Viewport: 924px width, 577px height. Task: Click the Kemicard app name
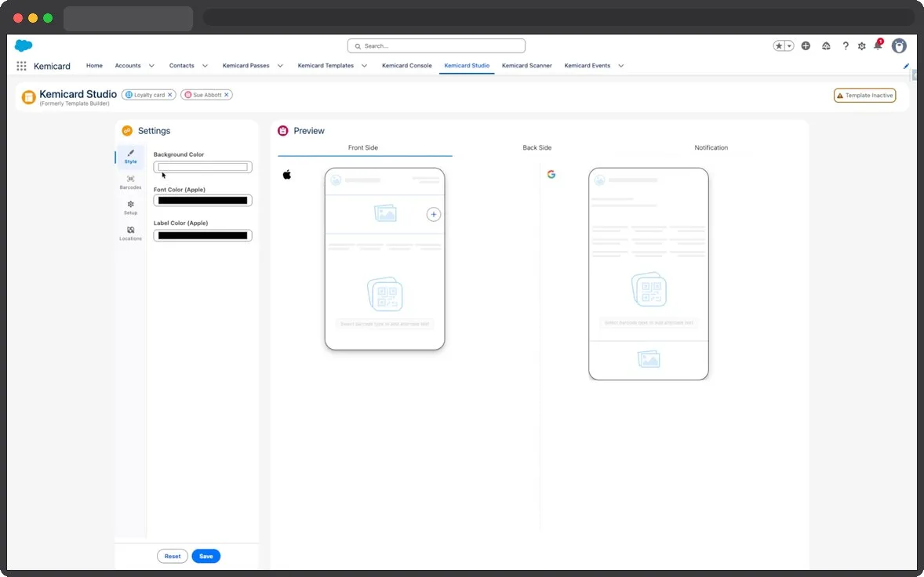[52, 66]
